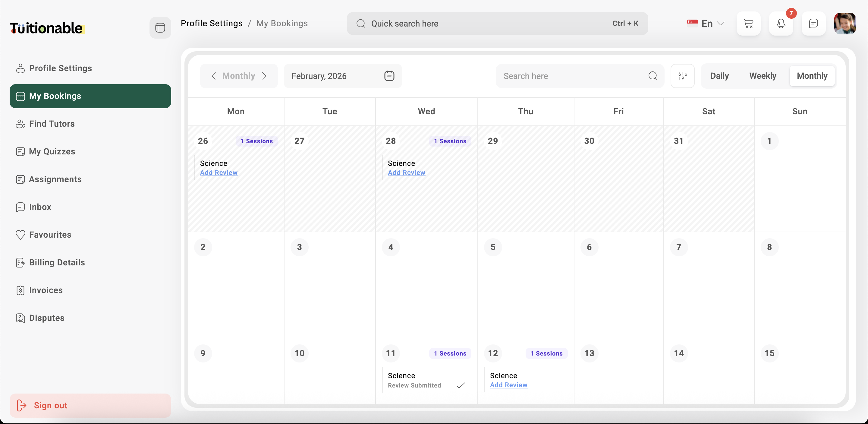Open the profile avatar in the top bar
Viewport: 868px width, 424px height.
[845, 23]
